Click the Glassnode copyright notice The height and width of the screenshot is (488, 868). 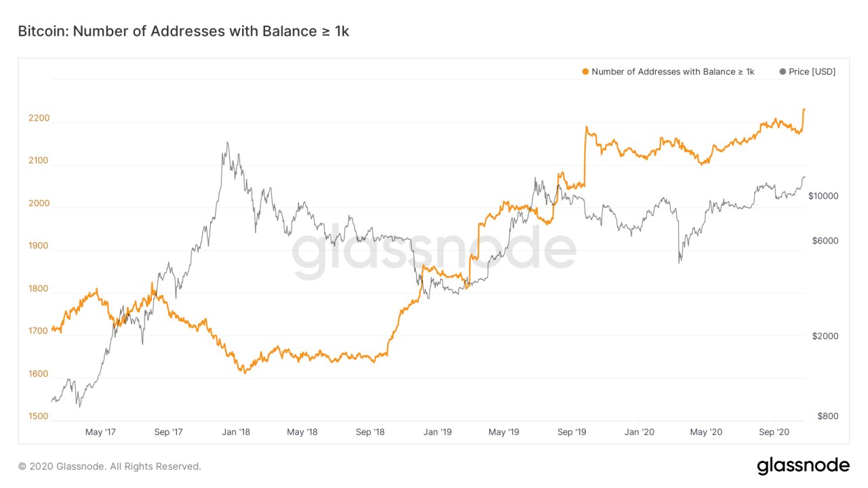(110, 466)
